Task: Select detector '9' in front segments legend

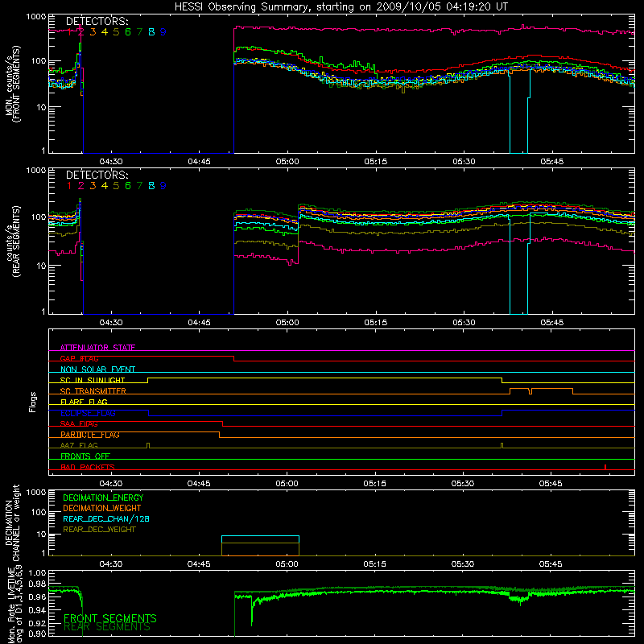Action: click(x=163, y=32)
